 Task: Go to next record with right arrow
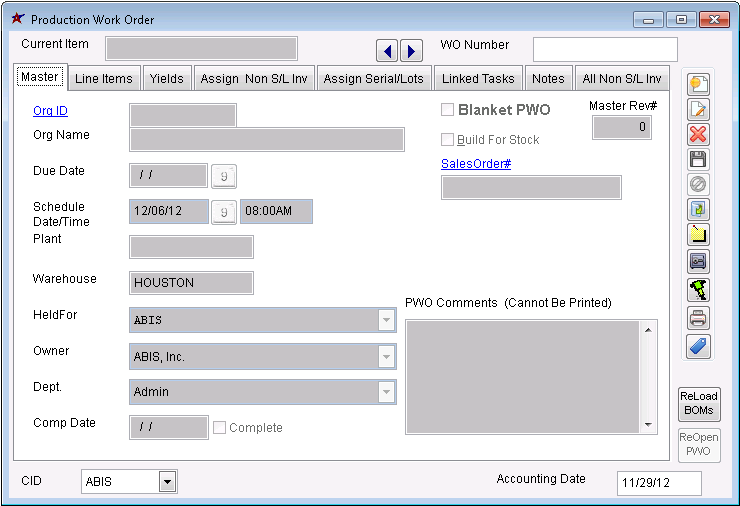411,51
